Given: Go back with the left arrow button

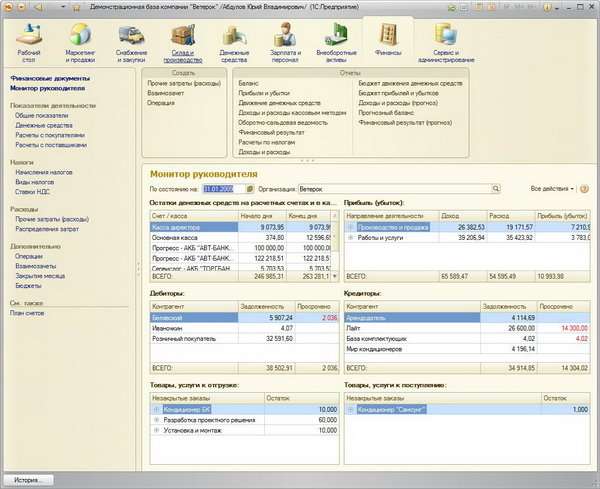Looking at the screenshot, I should click(39, 7).
